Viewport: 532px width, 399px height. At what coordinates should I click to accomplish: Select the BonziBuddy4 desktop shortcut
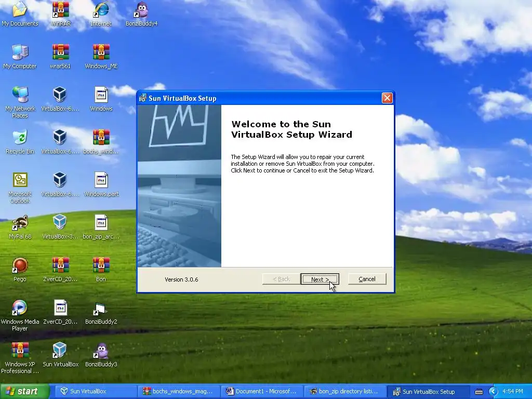(x=141, y=14)
